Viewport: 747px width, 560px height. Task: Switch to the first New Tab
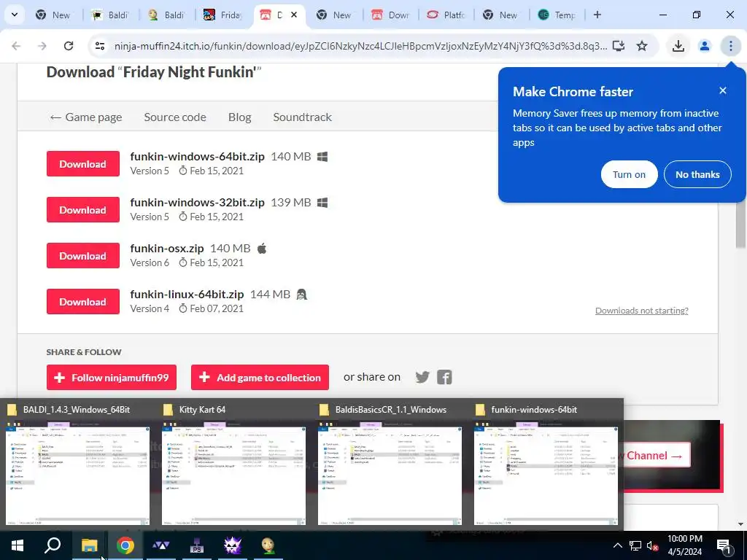(53, 15)
